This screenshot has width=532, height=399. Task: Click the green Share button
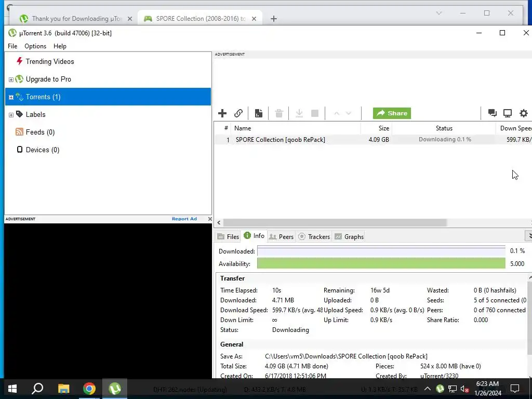(392, 113)
